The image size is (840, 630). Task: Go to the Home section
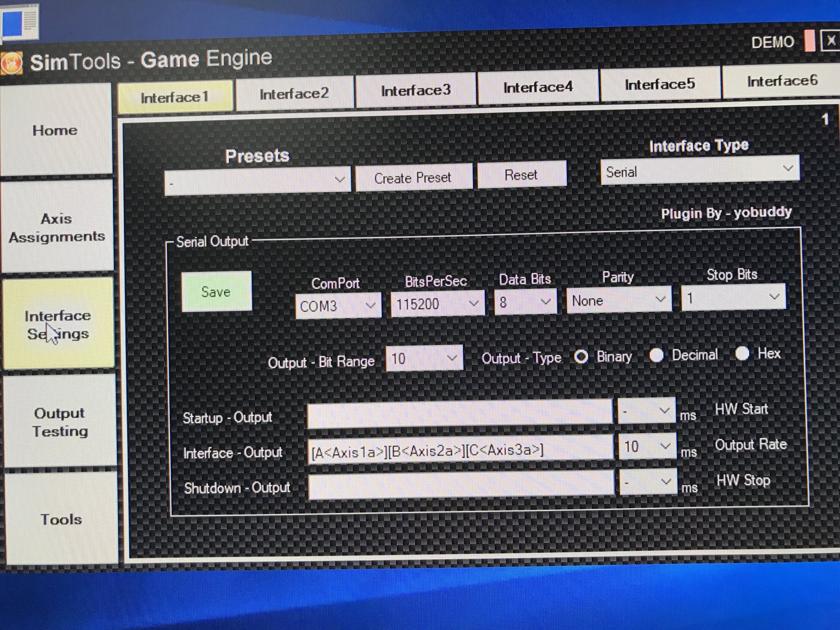[56, 130]
